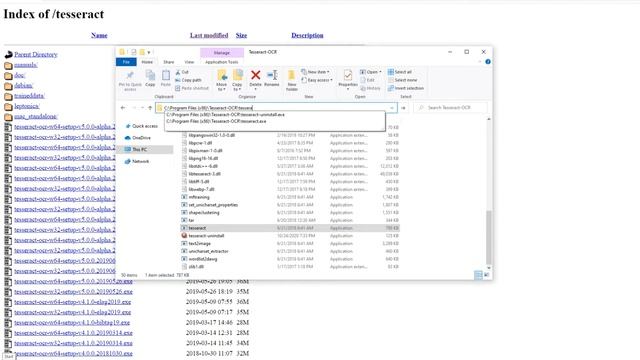Switch to the Share tab
The height and width of the screenshot is (360, 640).
pos(169,62)
